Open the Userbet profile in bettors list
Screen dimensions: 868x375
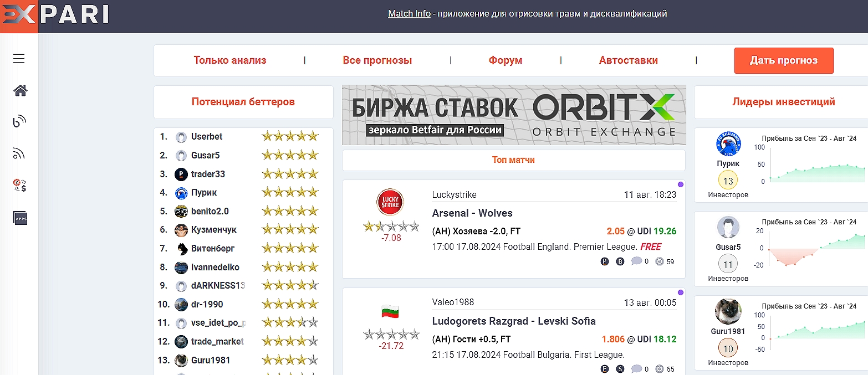(x=207, y=137)
